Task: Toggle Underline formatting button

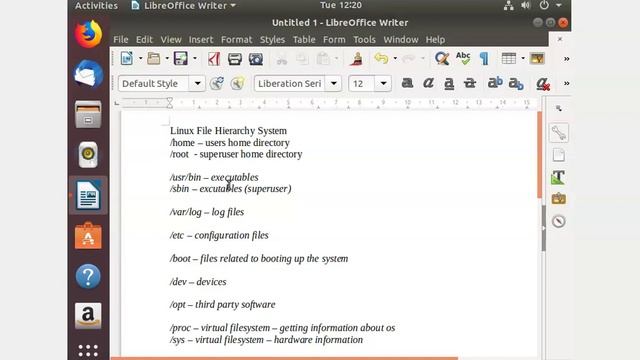Action: click(449, 83)
